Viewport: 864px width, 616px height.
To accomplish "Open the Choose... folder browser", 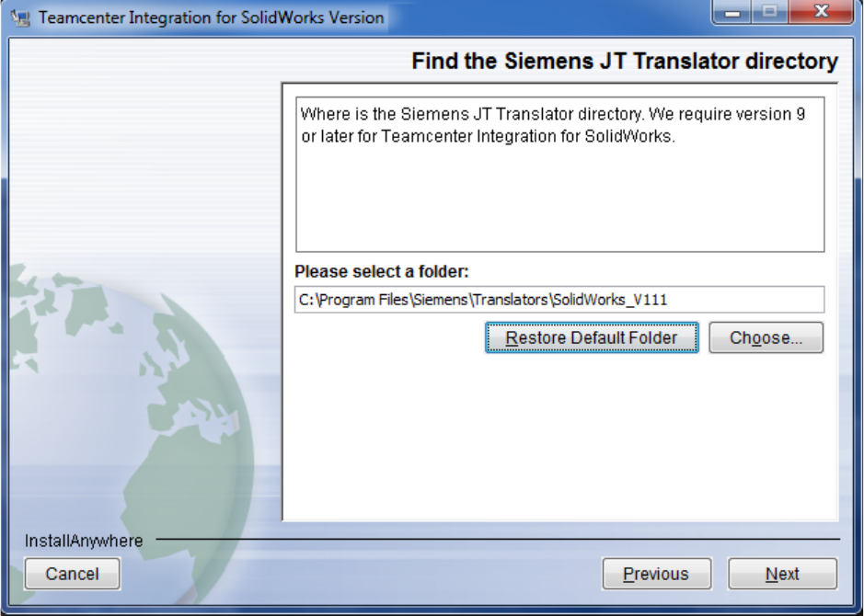I will tap(766, 337).
